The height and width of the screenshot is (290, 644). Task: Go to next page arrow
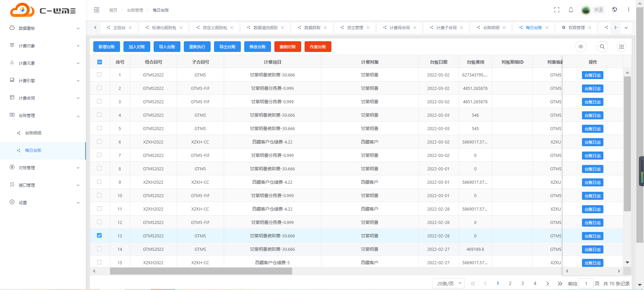point(548,284)
